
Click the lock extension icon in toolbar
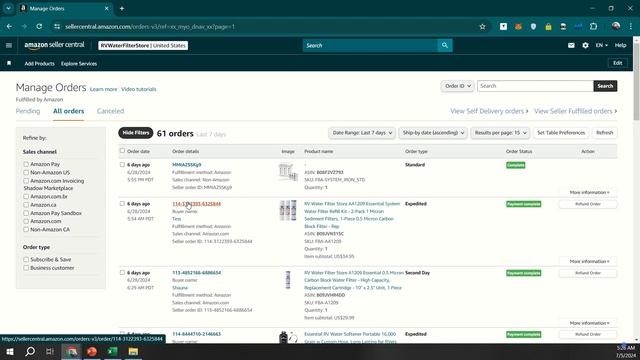tap(548, 27)
